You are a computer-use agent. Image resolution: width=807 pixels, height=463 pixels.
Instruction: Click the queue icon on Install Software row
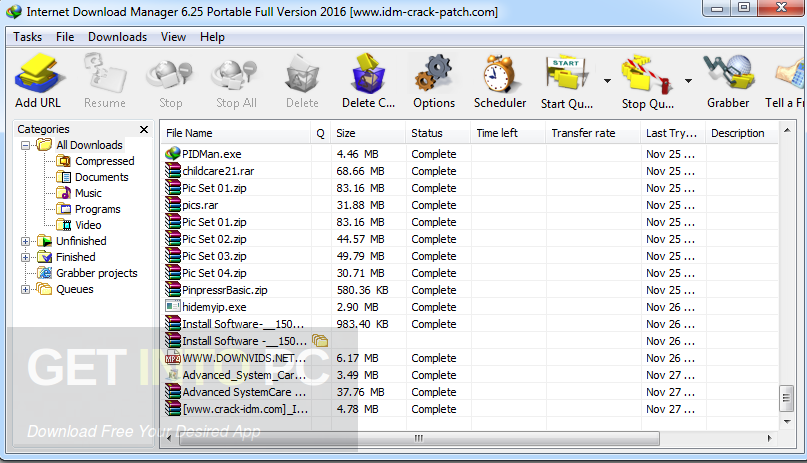pos(320,340)
